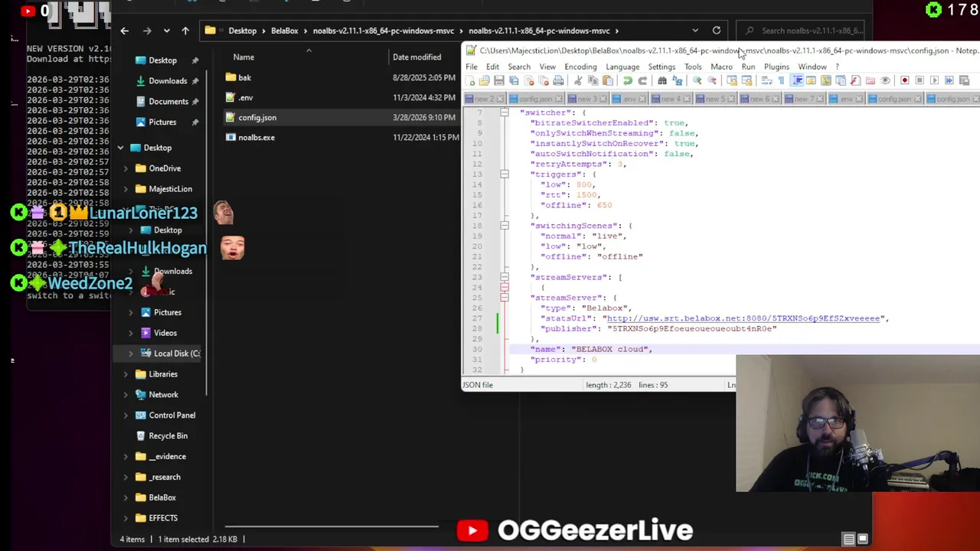Collapse the "streamServers" fold marker on line 23
This screenshot has width=980, height=551.
tap(504, 277)
